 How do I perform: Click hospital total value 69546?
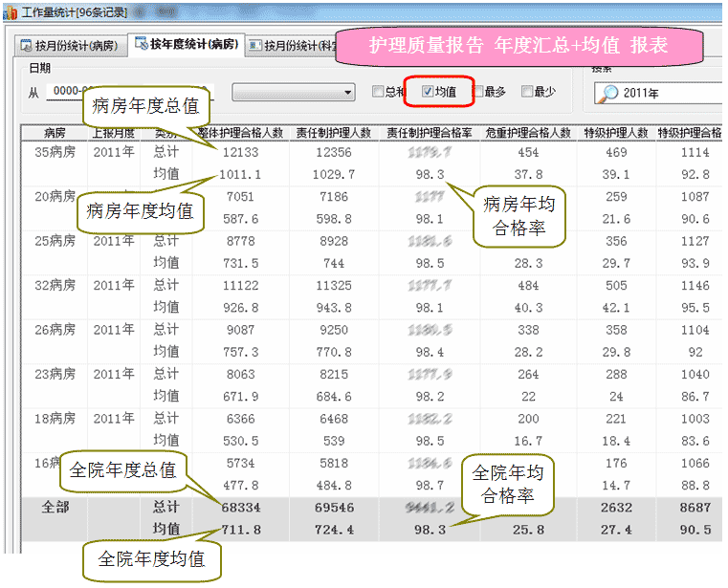click(334, 508)
